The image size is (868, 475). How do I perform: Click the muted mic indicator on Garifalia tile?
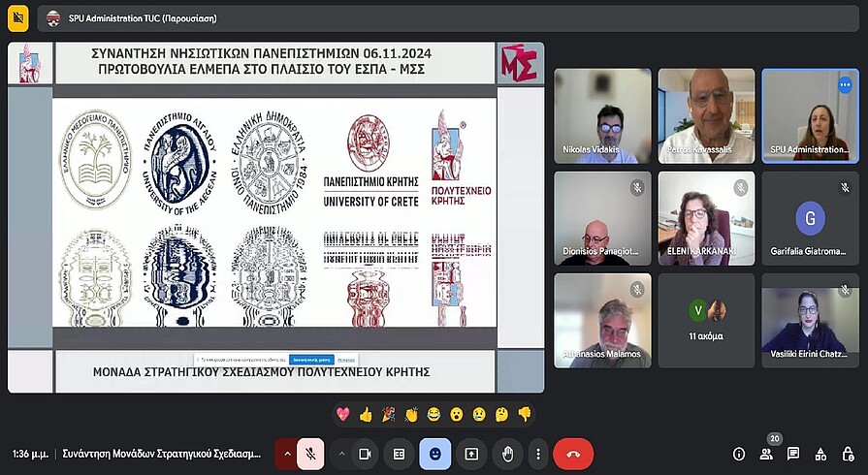coord(845,188)
